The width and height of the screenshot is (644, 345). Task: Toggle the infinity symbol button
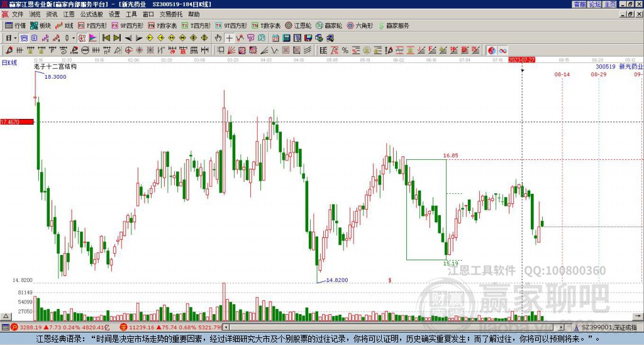(502, 50)
